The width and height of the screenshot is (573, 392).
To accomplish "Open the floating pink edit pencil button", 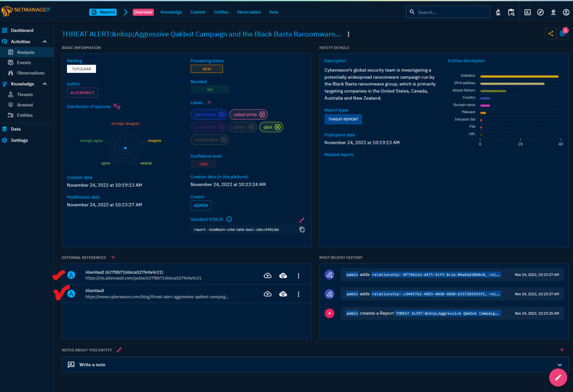I will pos(558,377).
